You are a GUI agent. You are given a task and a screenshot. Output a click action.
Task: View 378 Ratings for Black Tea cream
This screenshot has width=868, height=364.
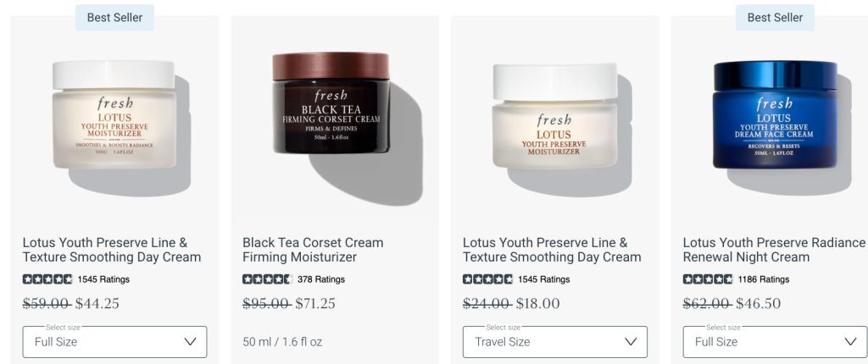321,279
